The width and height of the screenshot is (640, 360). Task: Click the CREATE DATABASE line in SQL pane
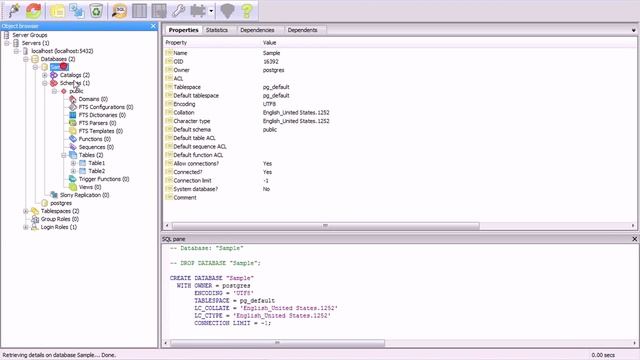click(x=212, y=278)
